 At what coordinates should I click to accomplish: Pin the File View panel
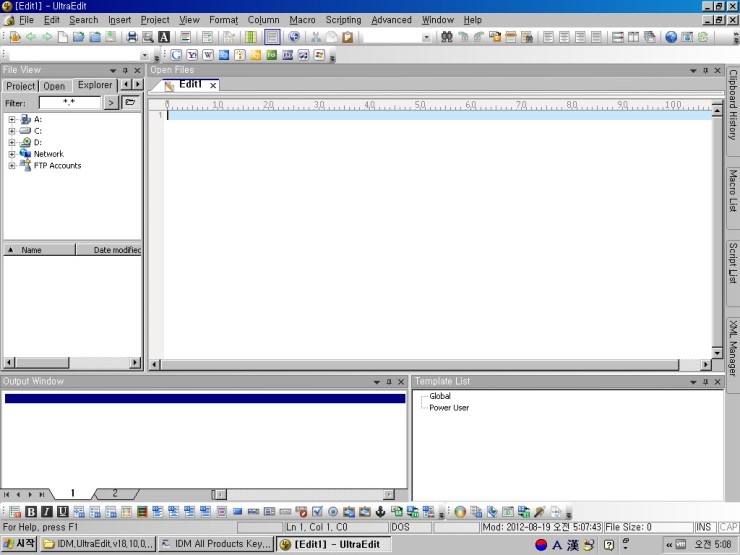pos(125,70)
